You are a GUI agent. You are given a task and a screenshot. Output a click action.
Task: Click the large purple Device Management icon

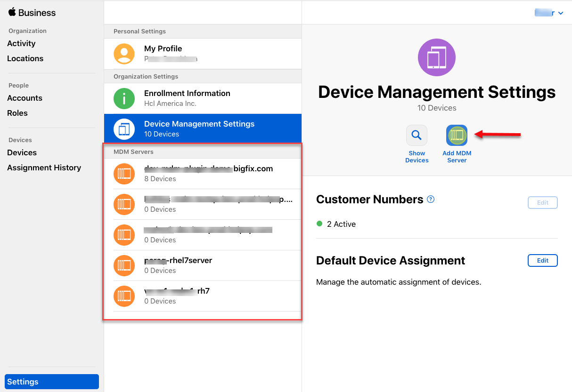[x=436, y=57]
